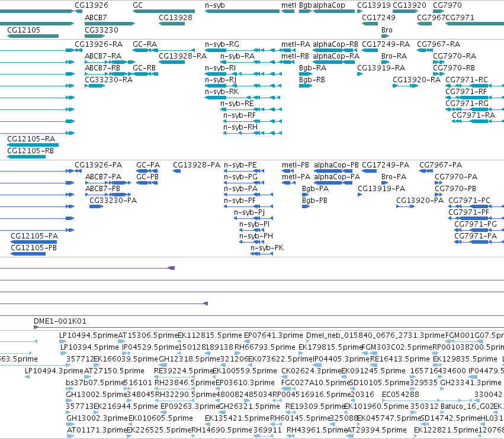Select EST LP10494.5prime

(63, 341)
